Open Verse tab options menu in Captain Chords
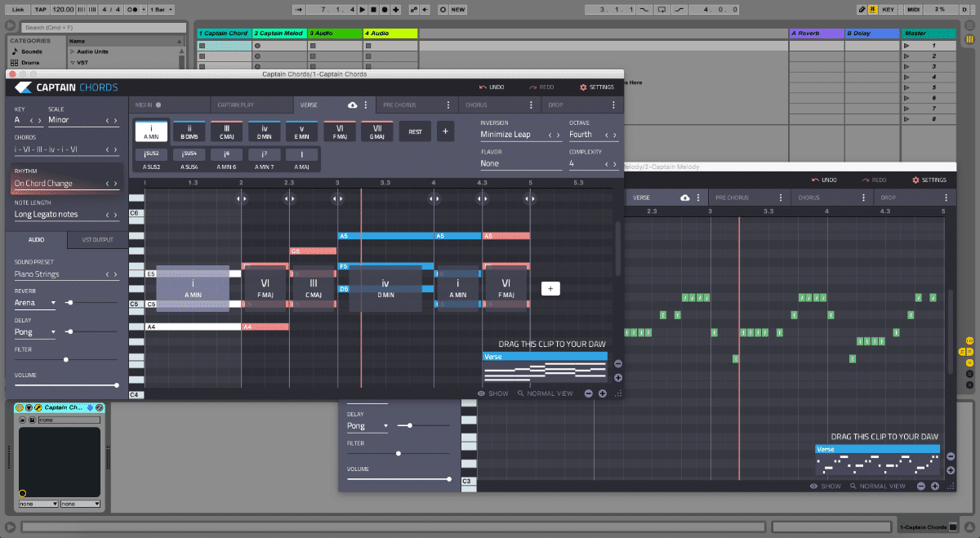This screenshot has height=538, width=980. [366, 105]
